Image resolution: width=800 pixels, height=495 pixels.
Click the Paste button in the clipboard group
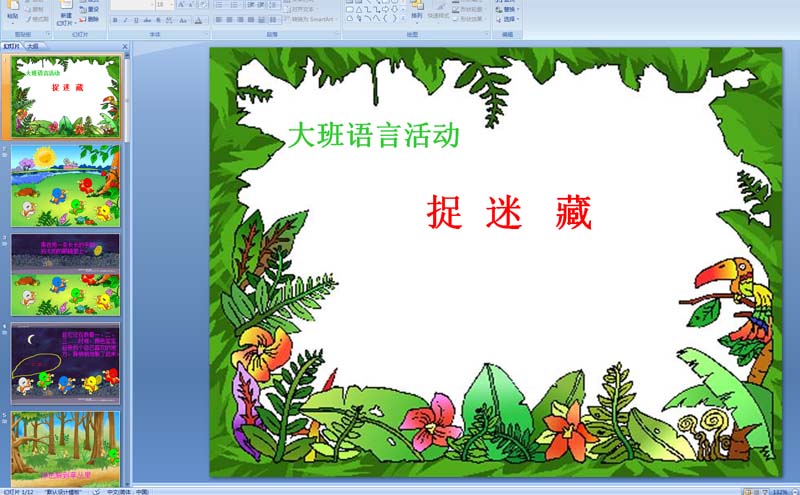point(13,10)
